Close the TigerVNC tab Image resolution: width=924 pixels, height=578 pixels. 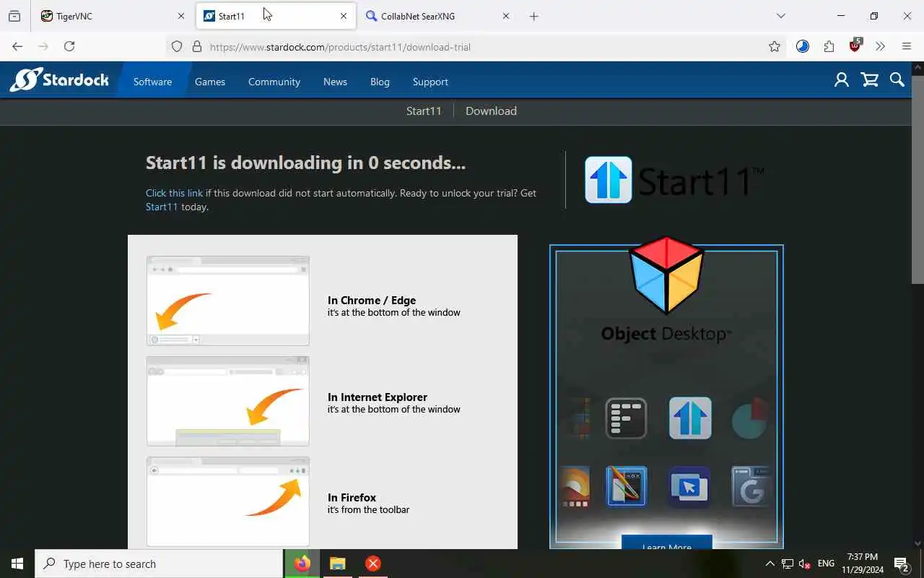point(181,16)
